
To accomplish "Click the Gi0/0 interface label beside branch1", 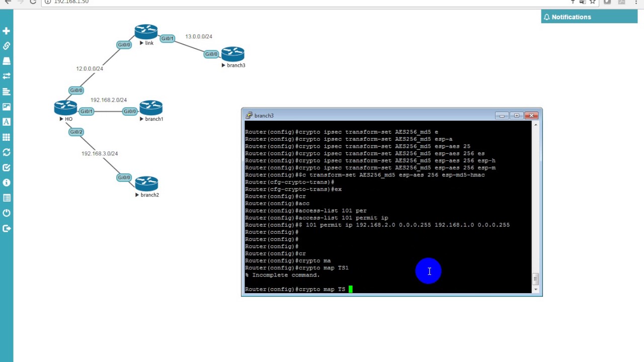I will click(x=130, y=111).
